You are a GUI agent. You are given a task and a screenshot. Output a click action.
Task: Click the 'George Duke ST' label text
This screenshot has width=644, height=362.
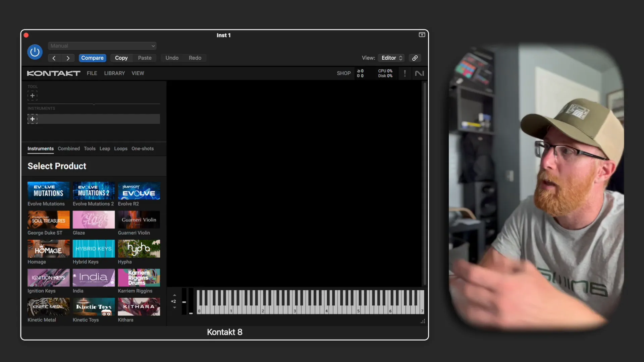tap(45, 233)
